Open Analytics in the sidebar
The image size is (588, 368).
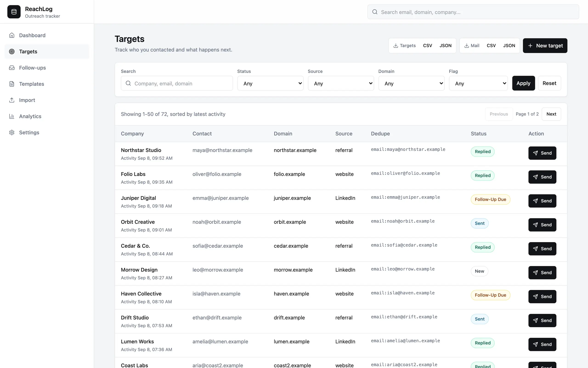tap(47, 116)
